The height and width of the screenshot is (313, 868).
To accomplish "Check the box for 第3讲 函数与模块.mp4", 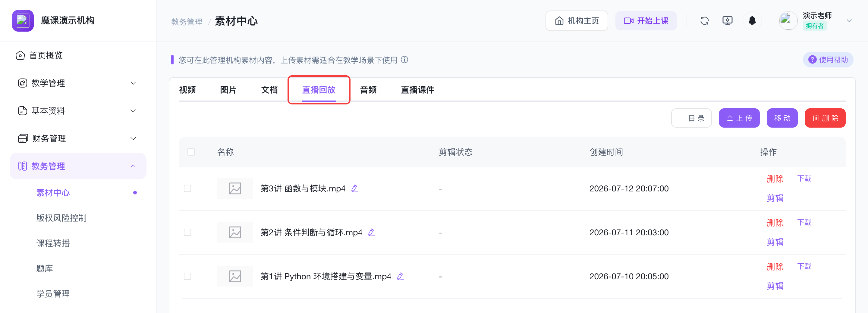I will (x=187, y=188).
